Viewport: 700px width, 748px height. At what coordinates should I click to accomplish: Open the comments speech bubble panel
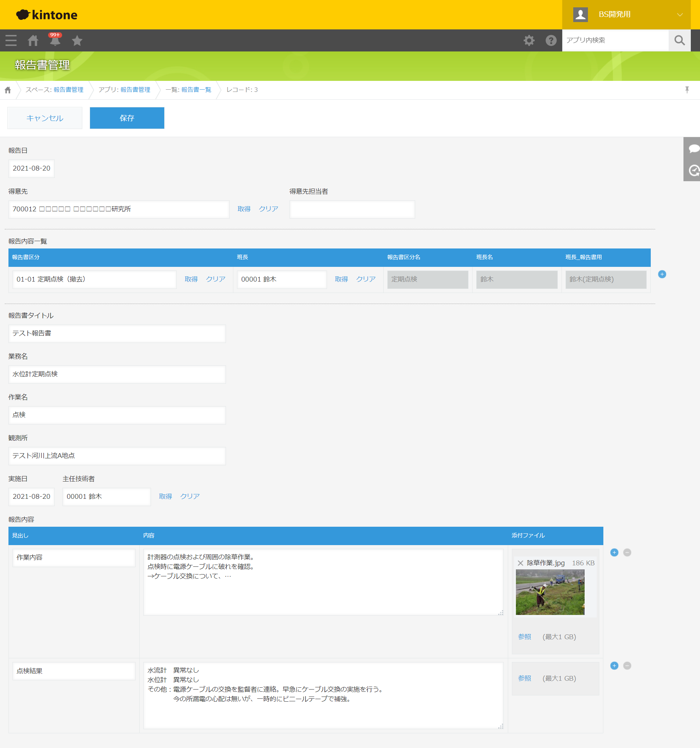pyautogui.click(x=693, y=148)
